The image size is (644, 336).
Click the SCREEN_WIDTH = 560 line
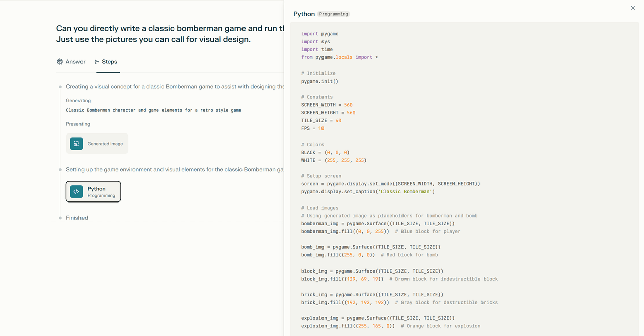tap(327, 105)
